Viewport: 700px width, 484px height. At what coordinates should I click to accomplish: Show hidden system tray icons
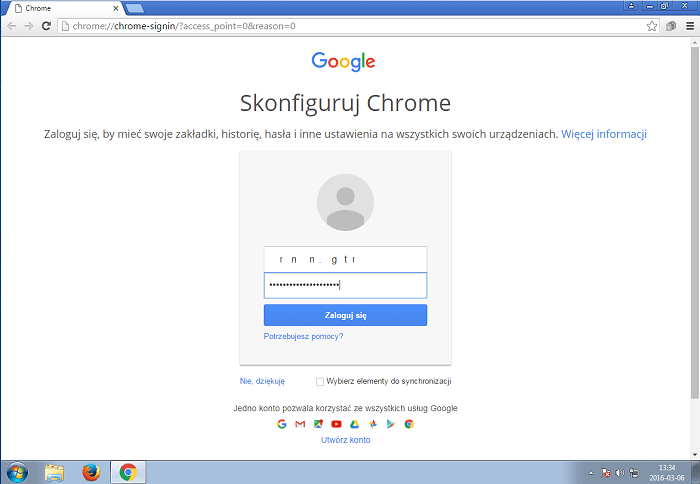(590, 472)
